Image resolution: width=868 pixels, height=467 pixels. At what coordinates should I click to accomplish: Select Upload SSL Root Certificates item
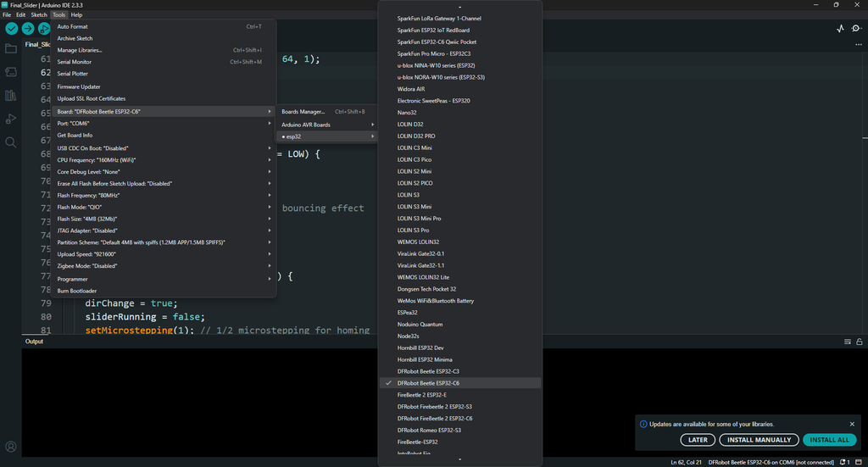164,98
